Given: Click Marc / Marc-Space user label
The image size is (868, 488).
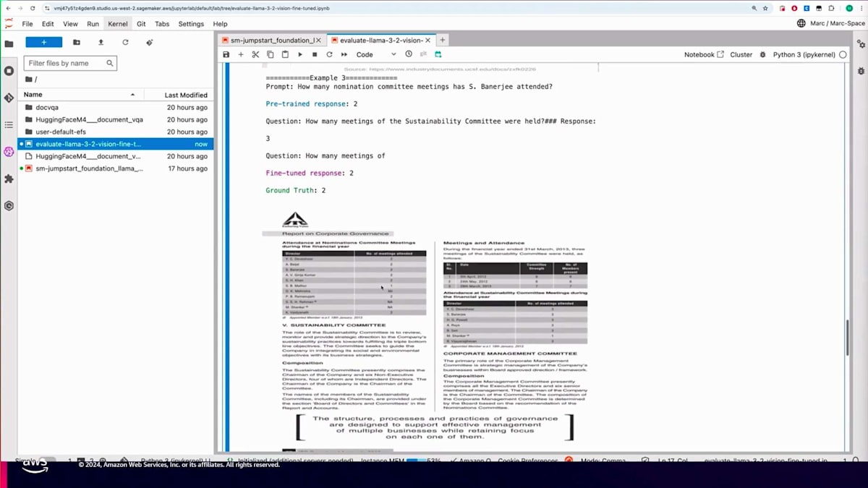Looking at the screenshot, I should pyautogui.click(x=830, y=24).
